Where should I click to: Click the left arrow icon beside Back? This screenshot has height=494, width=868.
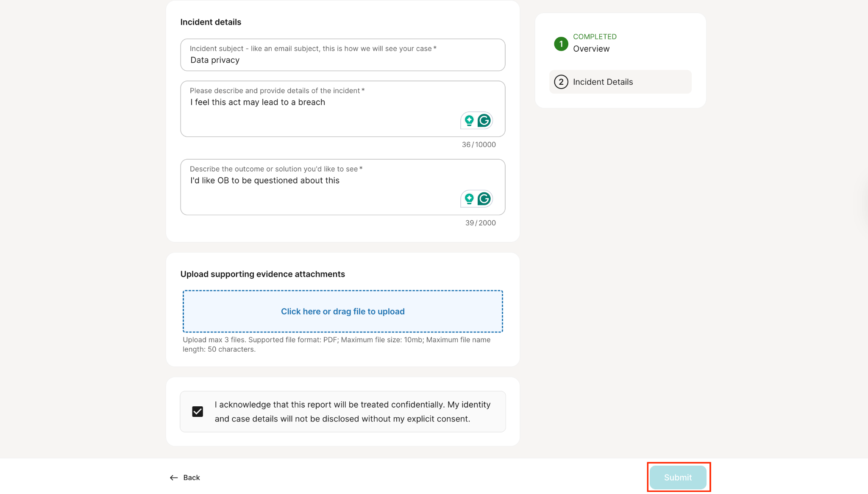pyautogui.click(x=174, y=477)
